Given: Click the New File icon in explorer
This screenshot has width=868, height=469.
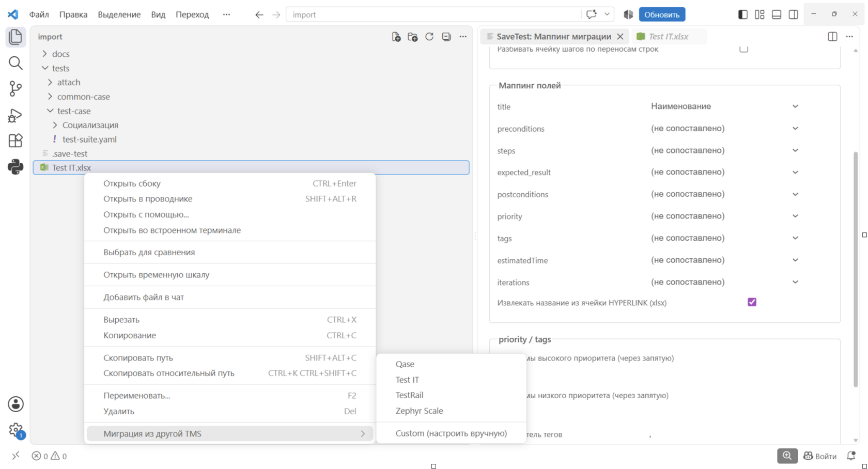Looking at the screenshot, I should coord(396,37).
